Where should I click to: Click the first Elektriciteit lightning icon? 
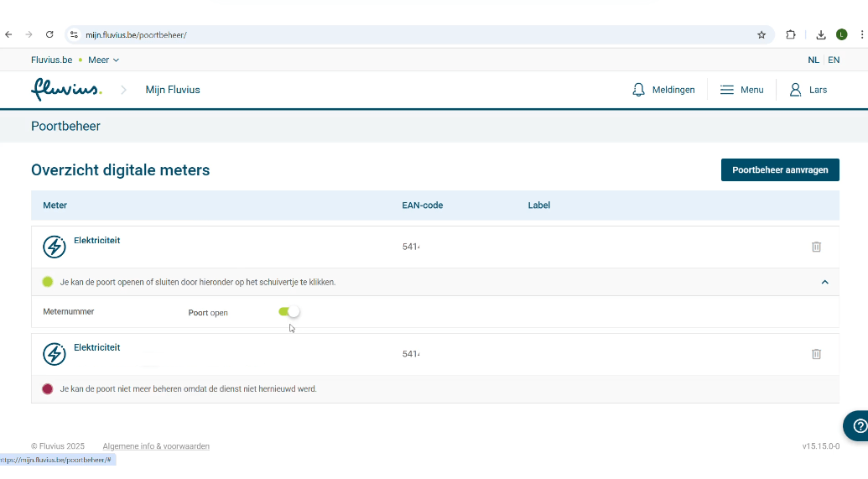tap(55, 247)
